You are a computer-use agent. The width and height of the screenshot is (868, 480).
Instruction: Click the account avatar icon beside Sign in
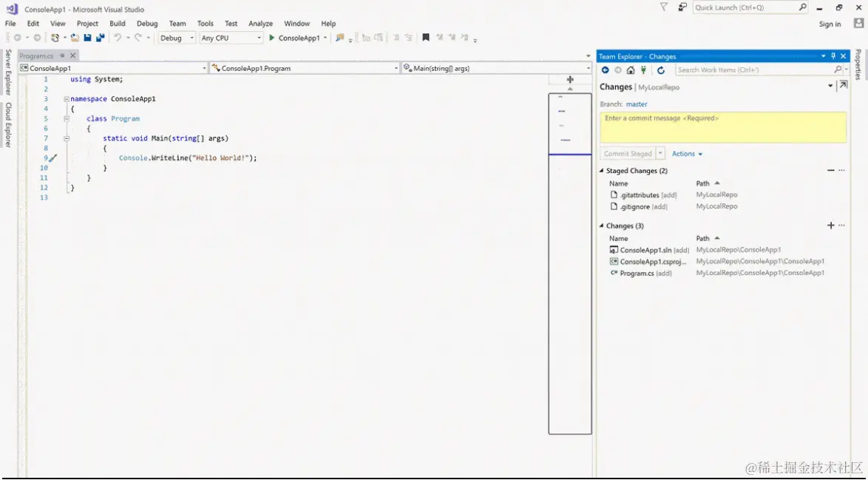(x=858, y=23)
